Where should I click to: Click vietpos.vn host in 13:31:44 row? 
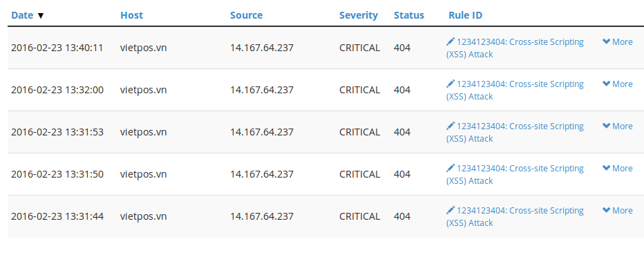point(143,217)
